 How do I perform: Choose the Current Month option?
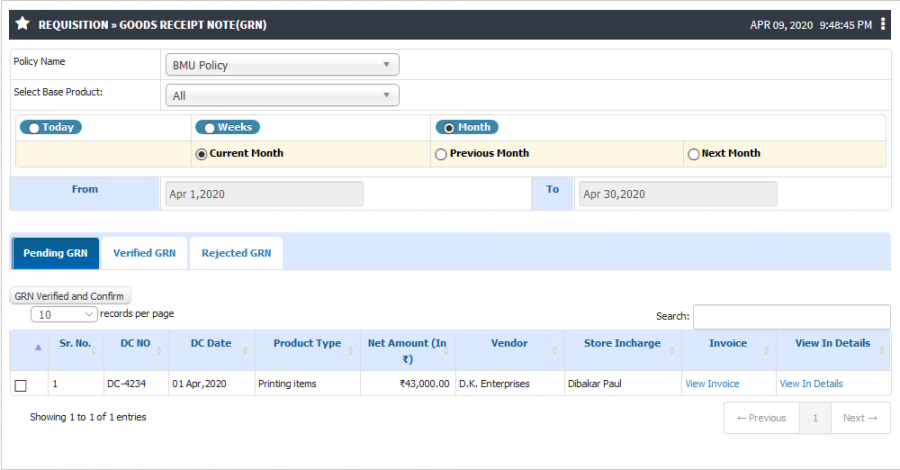click(201, 154)
